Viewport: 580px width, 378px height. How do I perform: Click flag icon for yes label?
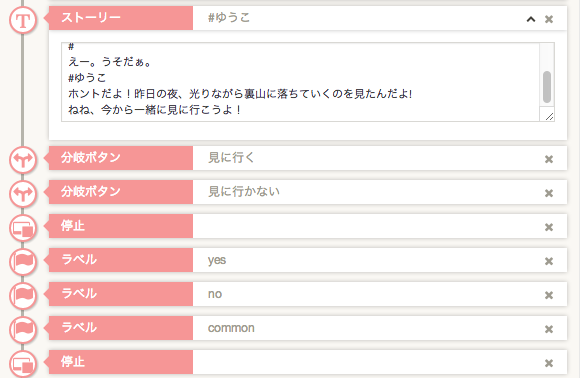[23, 262]
